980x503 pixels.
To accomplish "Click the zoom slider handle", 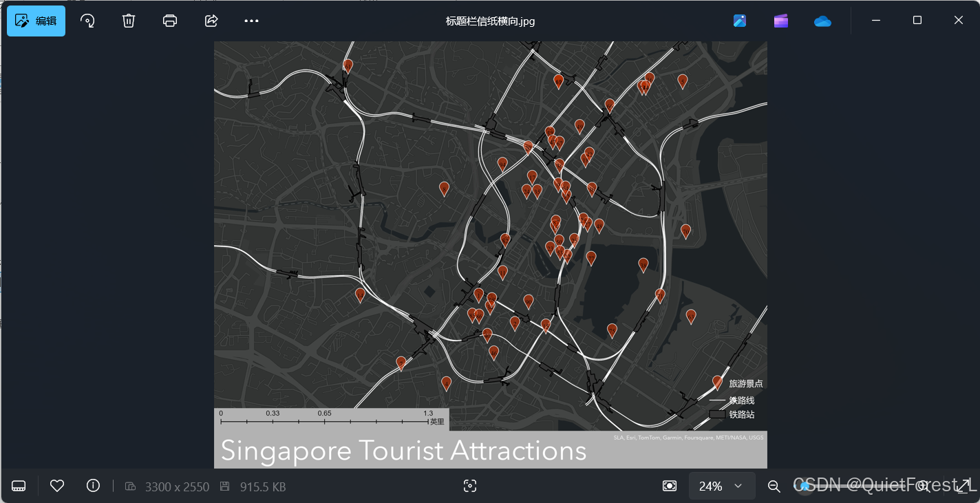I will click(805, 486).
